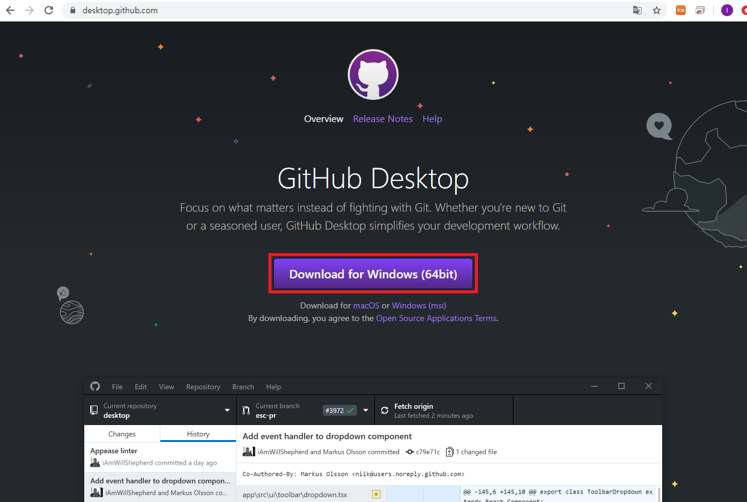Select the Appease linter commit
747x502 pixels.
click(x=160, y=456)
